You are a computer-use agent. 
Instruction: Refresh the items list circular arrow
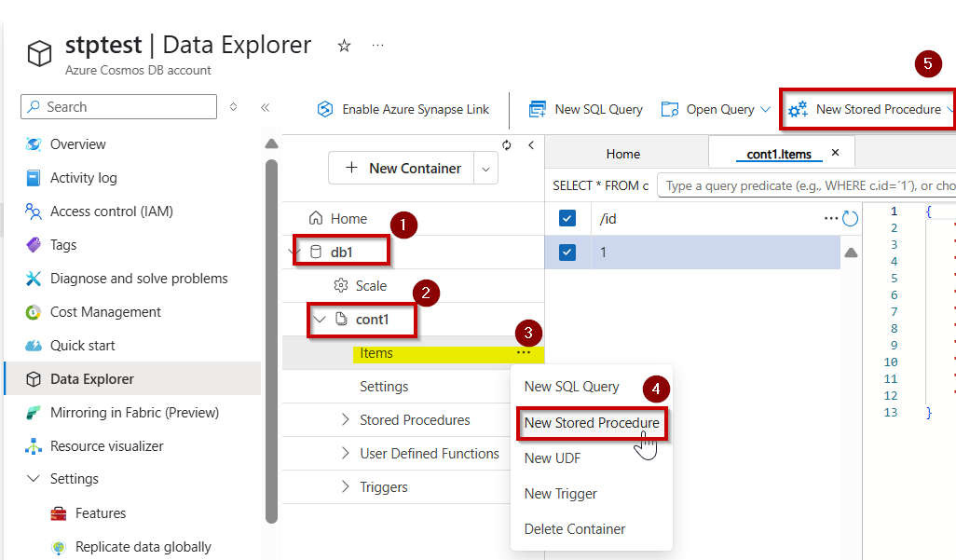click(850, 218)
